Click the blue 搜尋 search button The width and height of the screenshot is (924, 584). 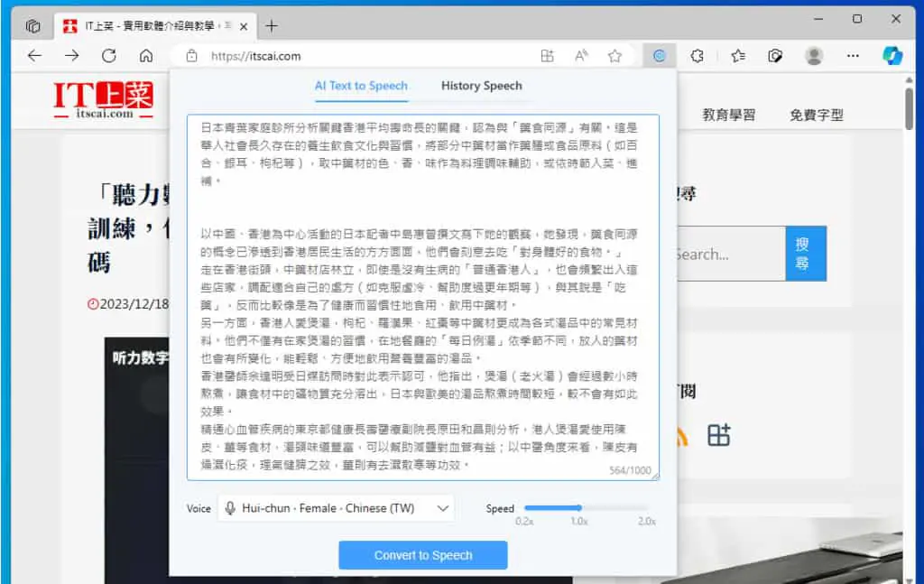806,254
